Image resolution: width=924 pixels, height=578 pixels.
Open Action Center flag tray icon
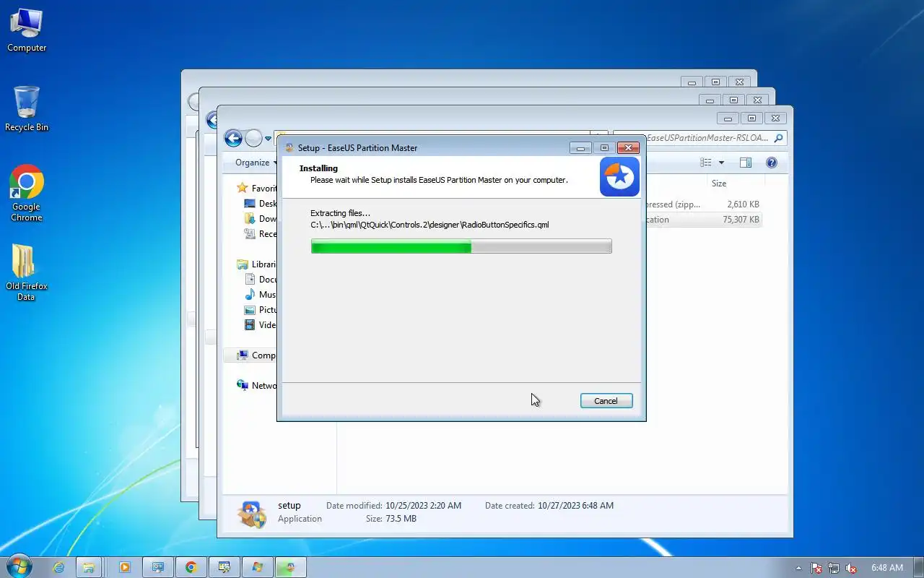[x=816, y=568]
